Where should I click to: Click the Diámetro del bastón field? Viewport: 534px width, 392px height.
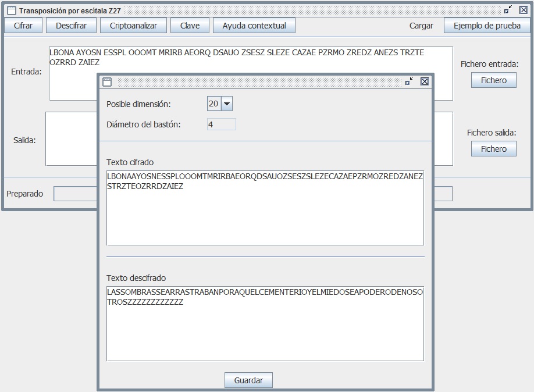(221, 124)
